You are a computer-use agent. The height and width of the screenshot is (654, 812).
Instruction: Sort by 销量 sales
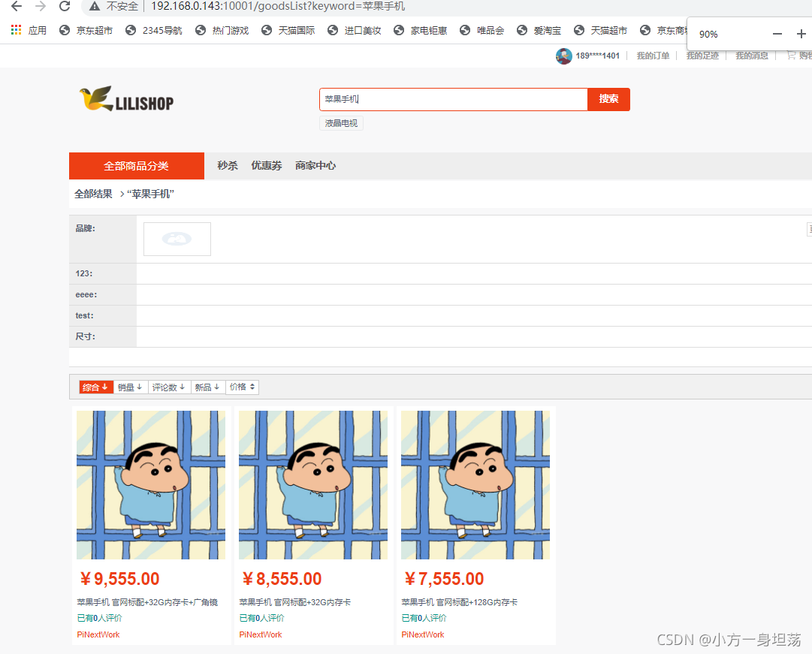click(130, 387)
